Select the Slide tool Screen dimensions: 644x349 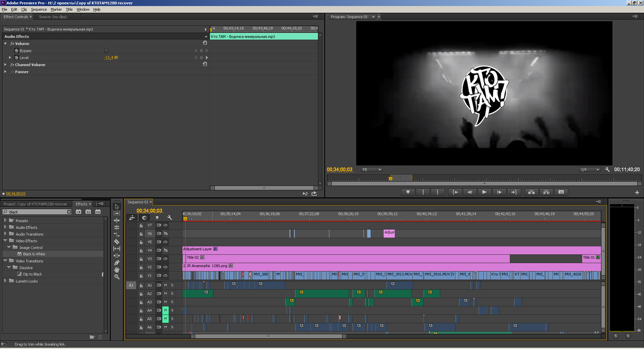[116, 256]
